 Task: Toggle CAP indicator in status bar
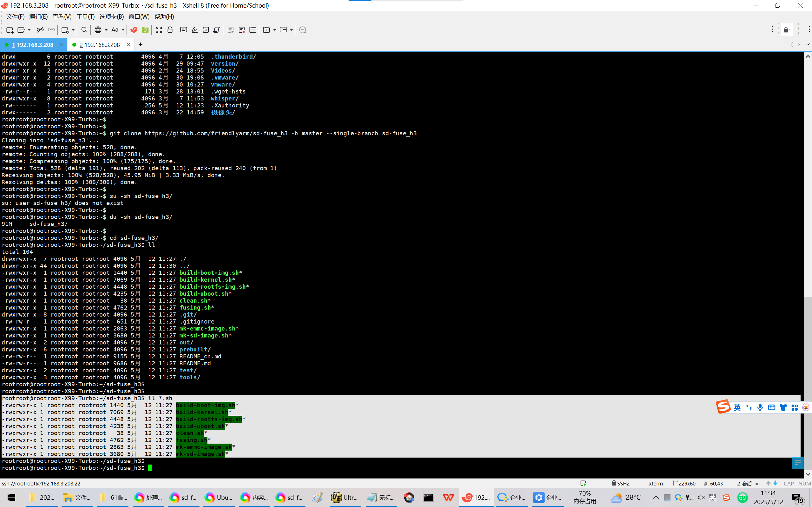click(788, 483)
